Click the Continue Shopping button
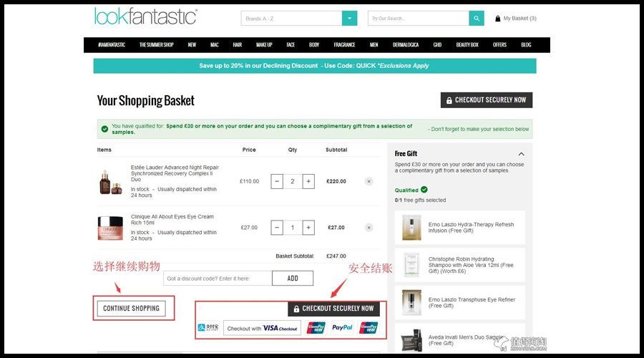The width and height of the screenshot is (644, 358). pos(132,309)
